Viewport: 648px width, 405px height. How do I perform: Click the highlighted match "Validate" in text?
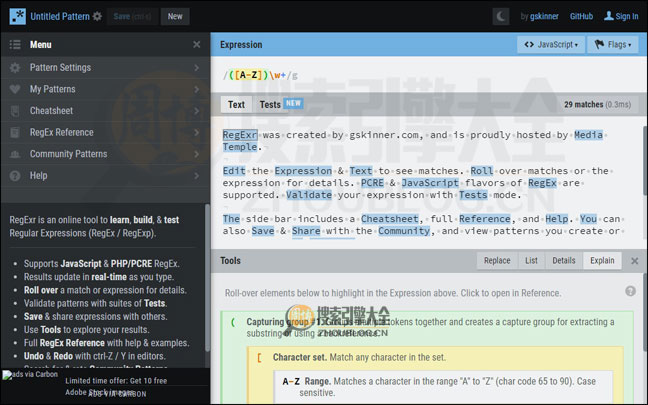pos(309,195)
